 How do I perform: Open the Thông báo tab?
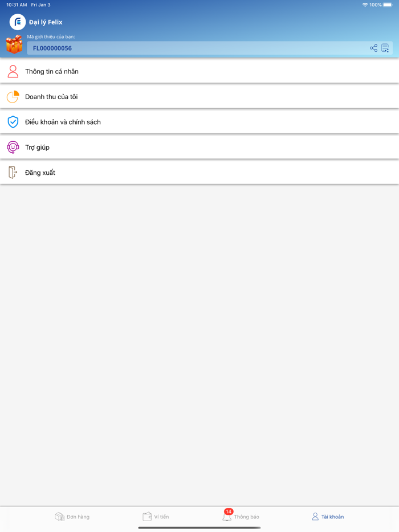(x=241, y=517)
